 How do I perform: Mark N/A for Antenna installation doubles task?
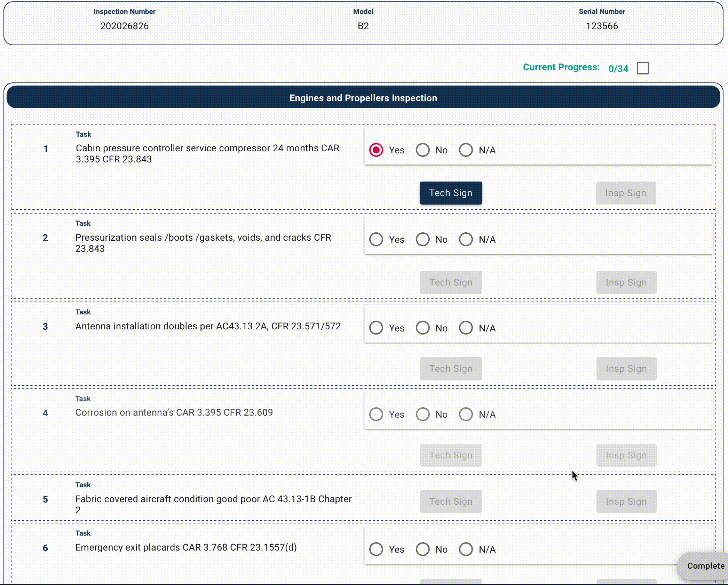466,328
